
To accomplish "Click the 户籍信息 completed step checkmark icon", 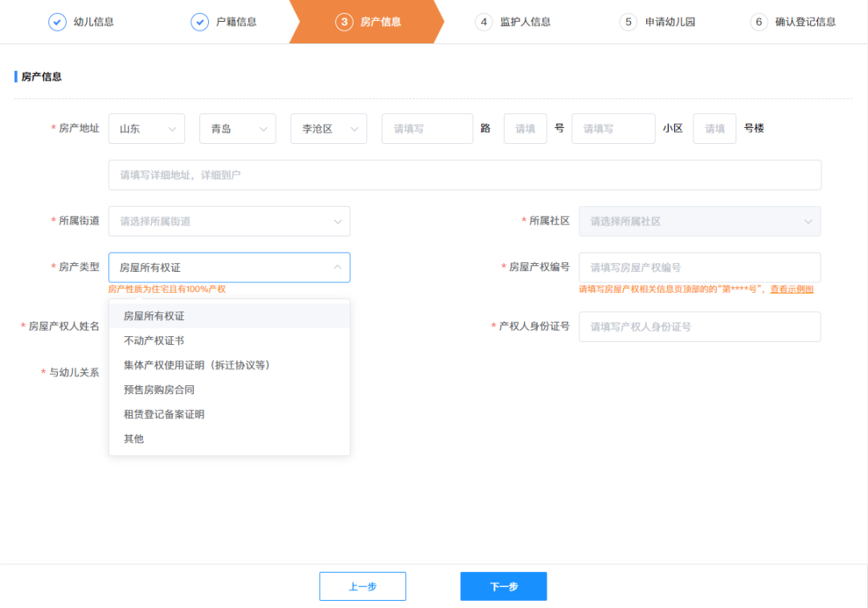I will point(200,22).
